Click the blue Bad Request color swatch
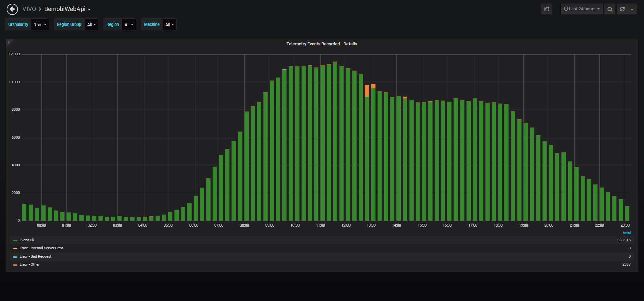Screen dimensions: 644x301 tap(15, 257)
